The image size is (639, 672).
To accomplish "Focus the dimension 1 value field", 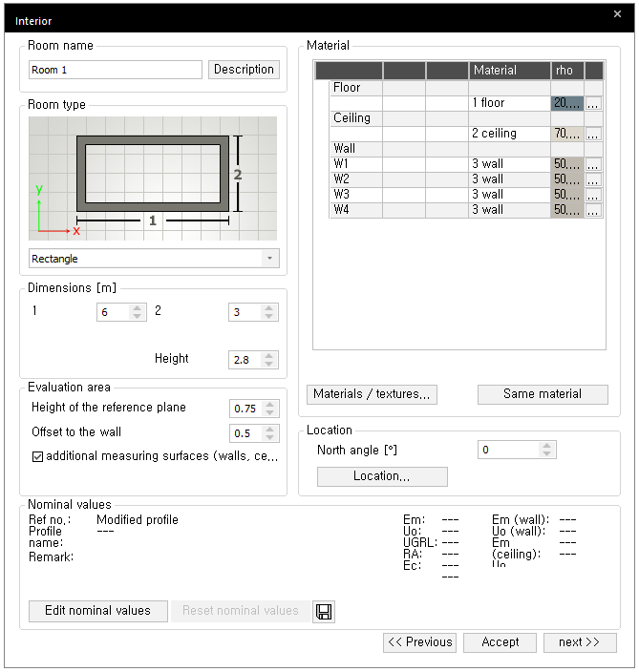I will (114, 312).
